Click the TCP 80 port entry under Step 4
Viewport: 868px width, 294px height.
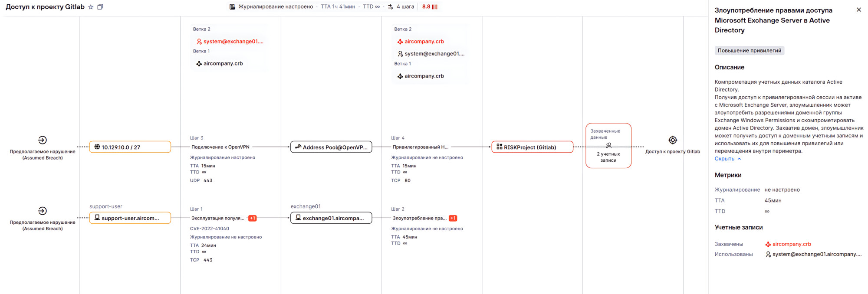click(x=401, y=180)
